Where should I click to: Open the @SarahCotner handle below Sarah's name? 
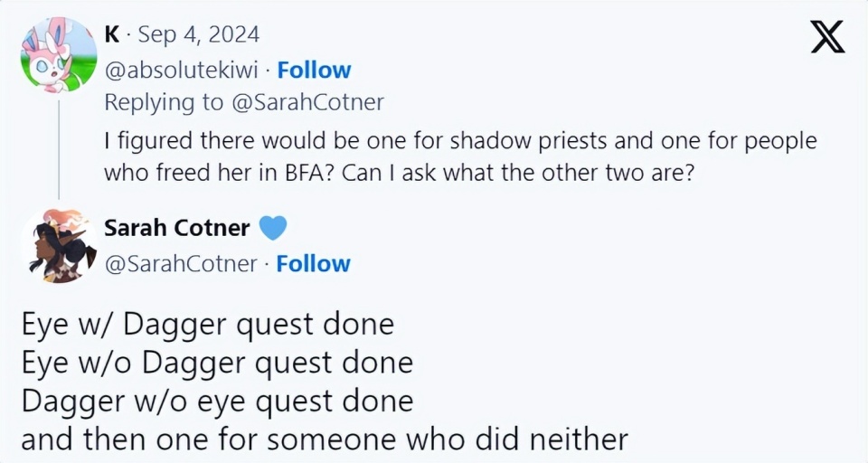click(x=181, y=263)
